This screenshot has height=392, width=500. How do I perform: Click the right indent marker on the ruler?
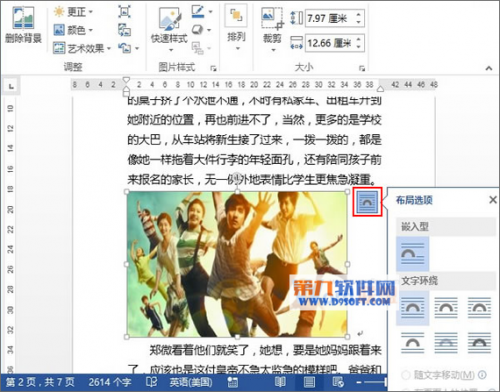(380, 89)
